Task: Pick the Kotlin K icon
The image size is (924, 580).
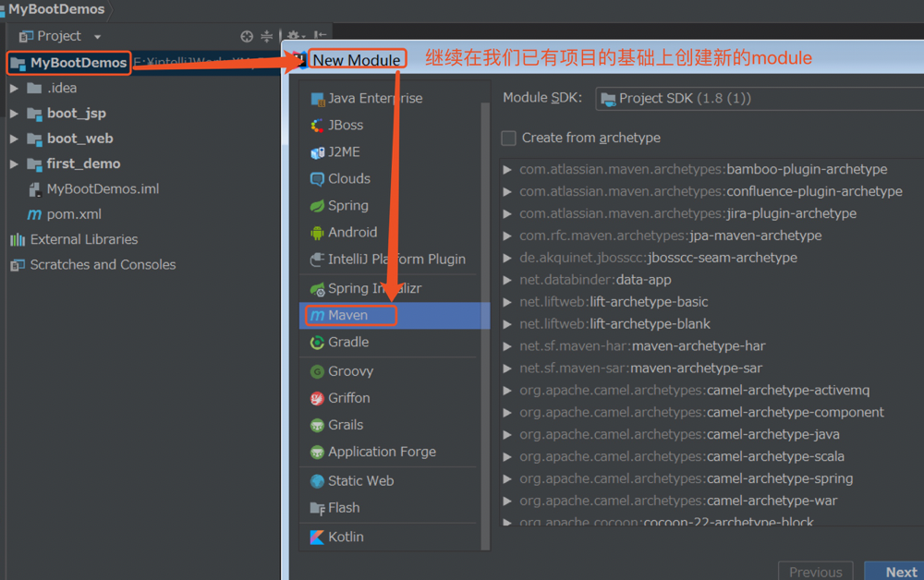Action: click(317, 537)
